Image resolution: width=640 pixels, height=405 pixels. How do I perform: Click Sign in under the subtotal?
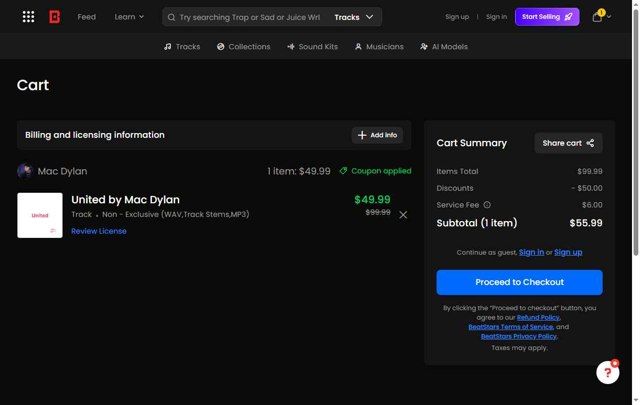(531, 252)
